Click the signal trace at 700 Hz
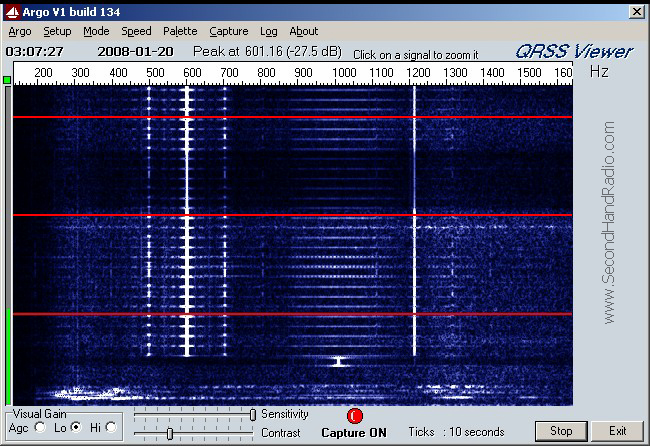 [225, 221]
